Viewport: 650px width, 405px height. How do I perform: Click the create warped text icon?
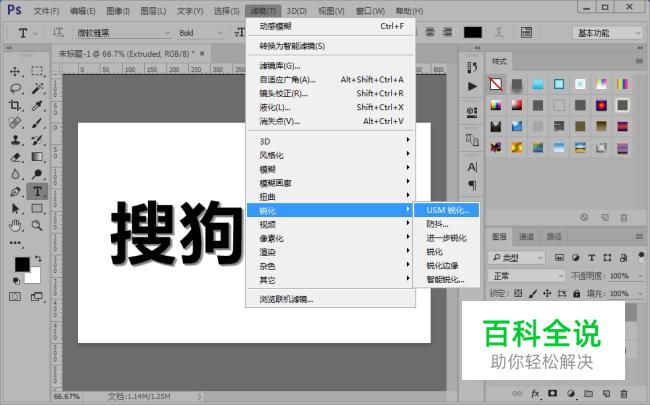pos(500,33)
